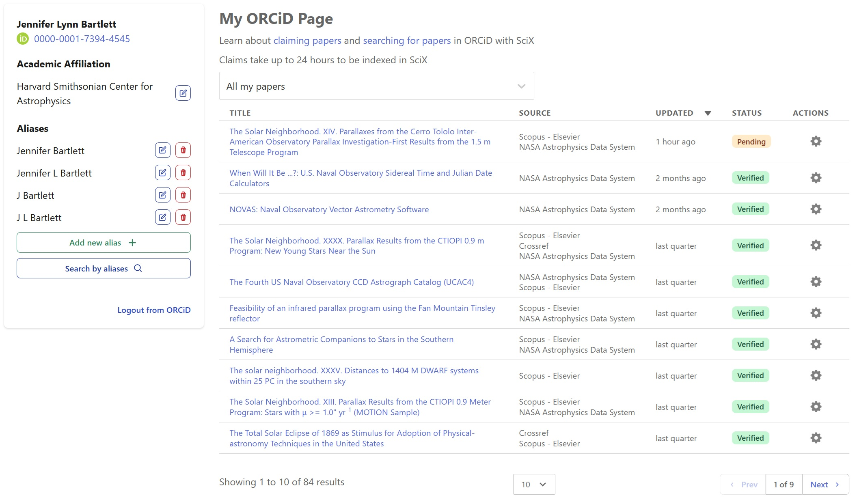Click the 1 of 9 page indicator
The height and width of the screenshot is (504, 857).
(784, 484)
